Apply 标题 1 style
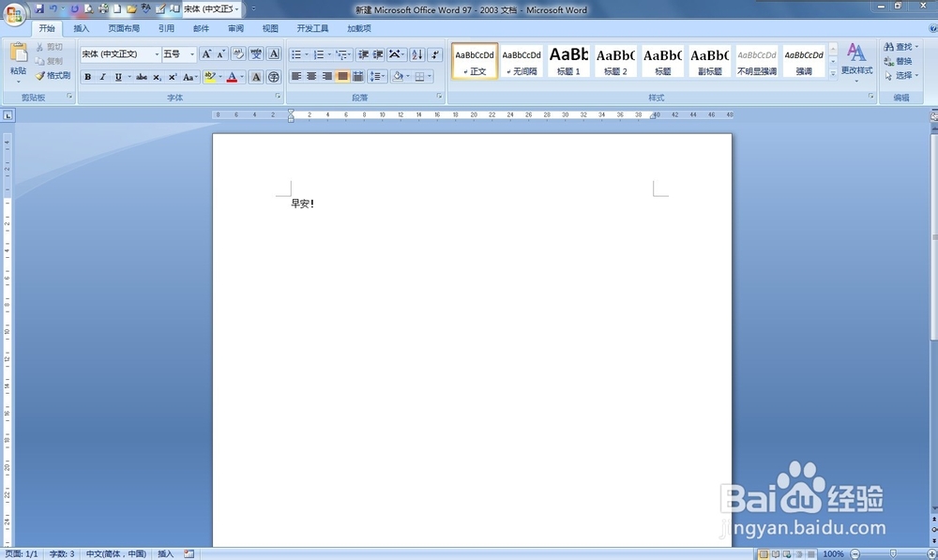This screenshot has height=560, width=938. pyautogui.click(x=569, y=61)
